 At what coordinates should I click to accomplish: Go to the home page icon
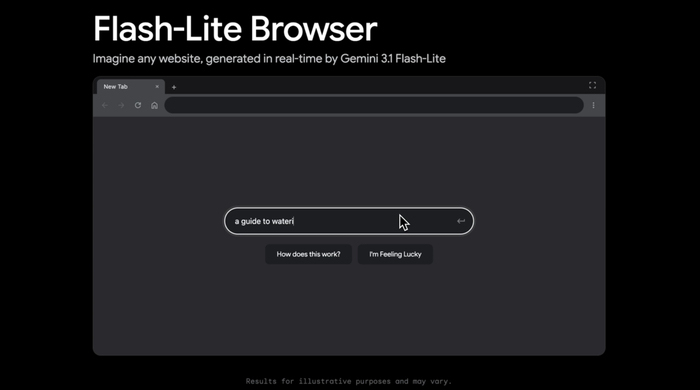(x=154, y=105)
